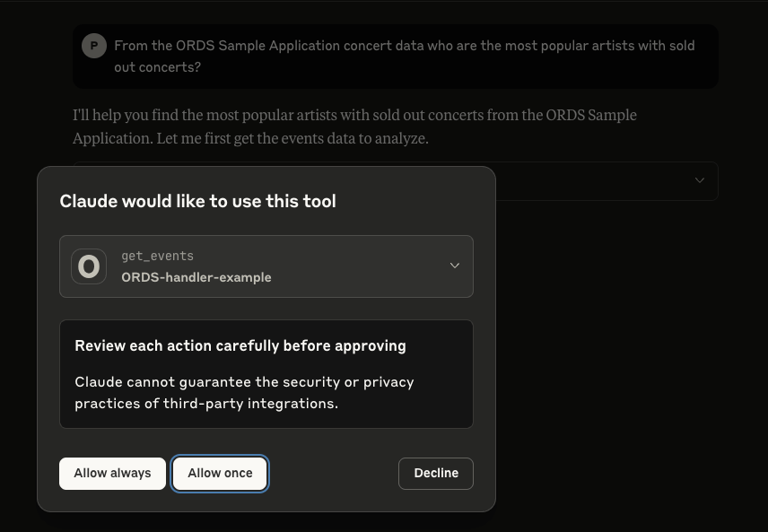Click "Review each action carefully before approving" heading
768x532 pixels.
240,345
